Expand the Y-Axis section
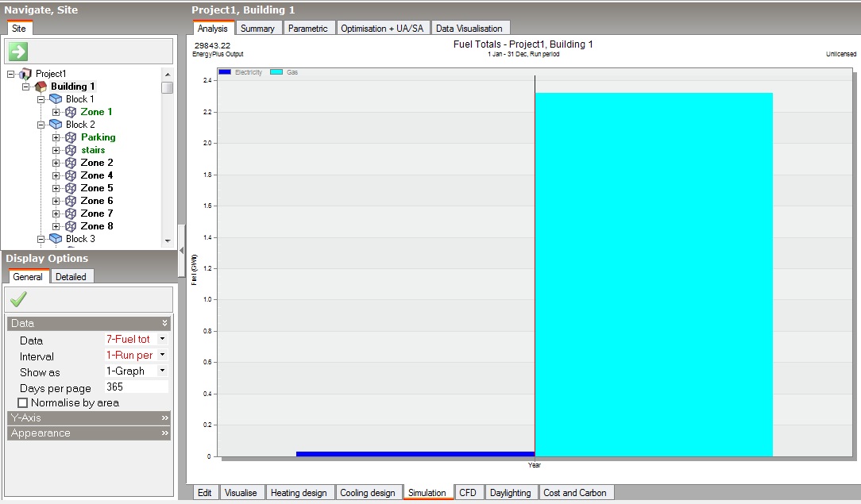Image resolution: width=861 pixels, height=504 pixels. point(89,418)
